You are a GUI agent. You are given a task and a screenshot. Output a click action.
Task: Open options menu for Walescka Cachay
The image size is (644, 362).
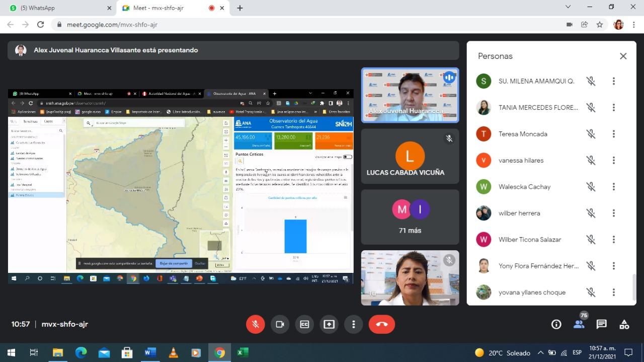pos(614,187)
